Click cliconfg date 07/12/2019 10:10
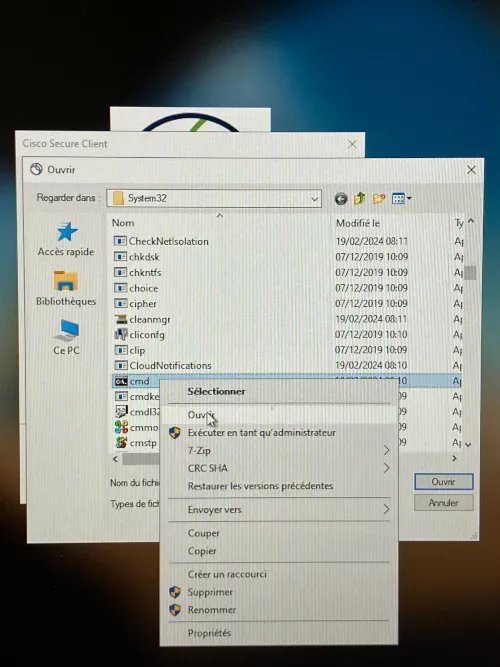 coord(371,334)
